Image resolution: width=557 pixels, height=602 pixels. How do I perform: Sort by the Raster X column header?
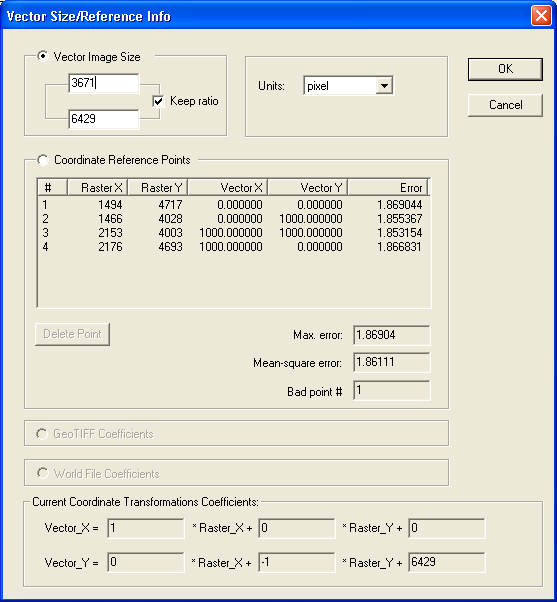(x=98, y=187)
